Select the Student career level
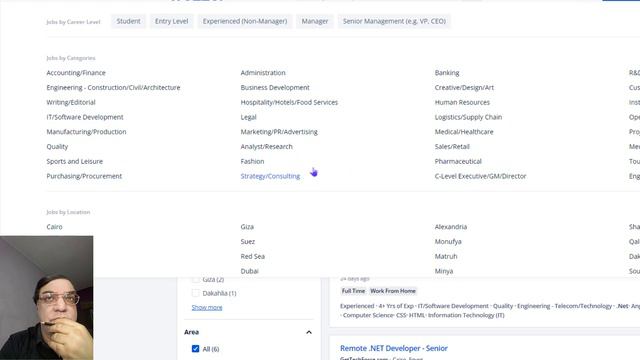 (128, 21)
